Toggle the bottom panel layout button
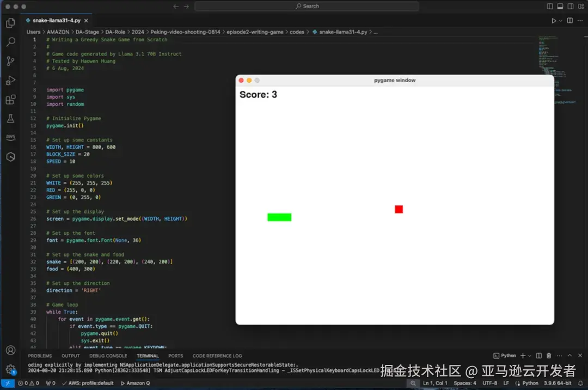 pos(560,7)
